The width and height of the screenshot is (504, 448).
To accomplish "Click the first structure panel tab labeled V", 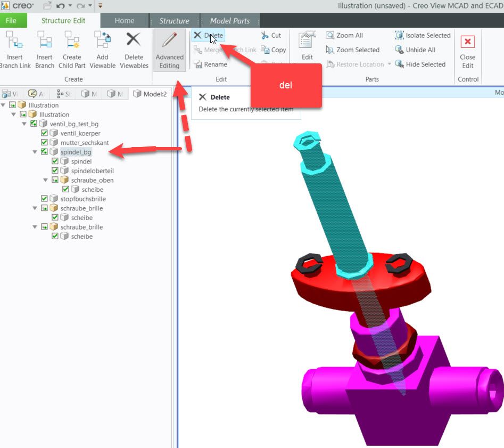I will [x=10, y=94].
